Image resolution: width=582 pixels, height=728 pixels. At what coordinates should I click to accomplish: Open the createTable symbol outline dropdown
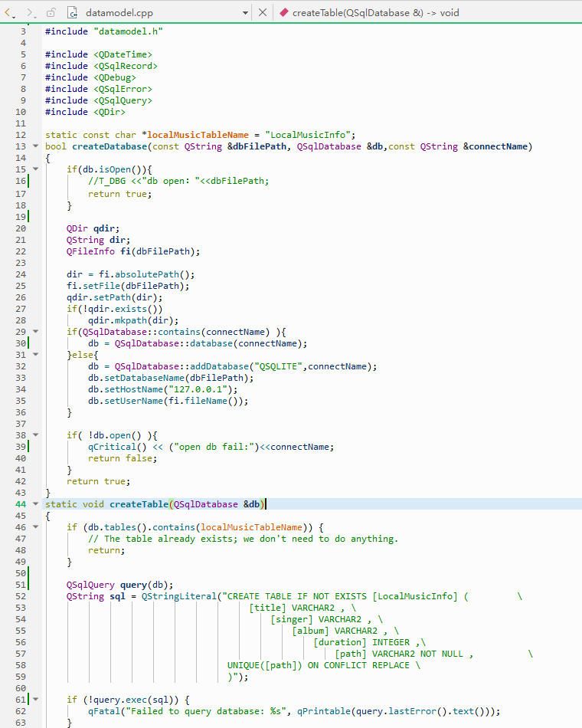pyautogui.click(x=375, y=12)
